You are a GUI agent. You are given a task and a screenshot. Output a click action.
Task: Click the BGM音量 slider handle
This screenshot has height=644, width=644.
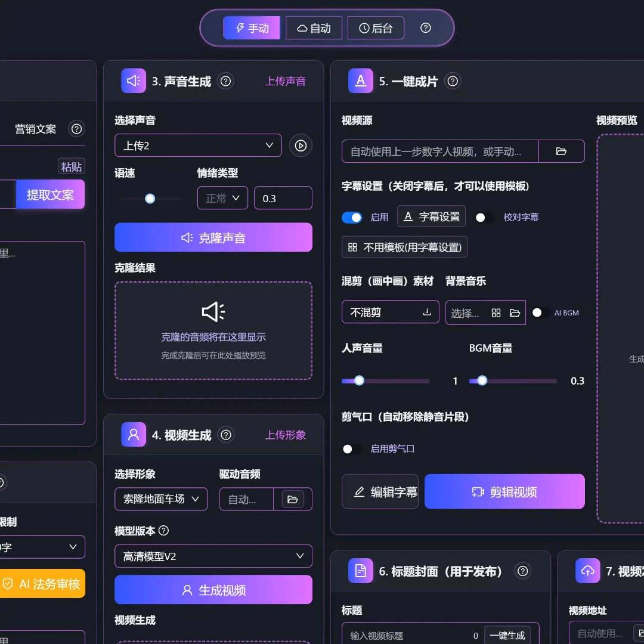click(482, 380)
